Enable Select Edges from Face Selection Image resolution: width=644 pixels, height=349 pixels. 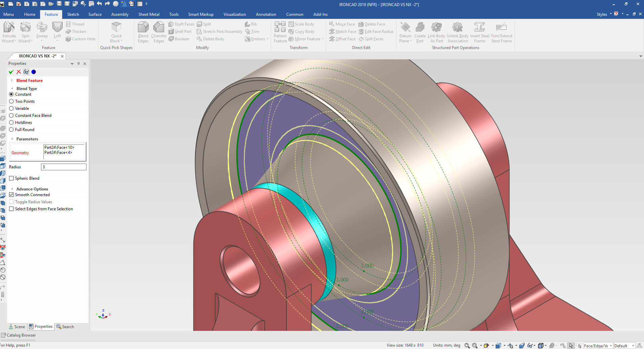(11, 209)
